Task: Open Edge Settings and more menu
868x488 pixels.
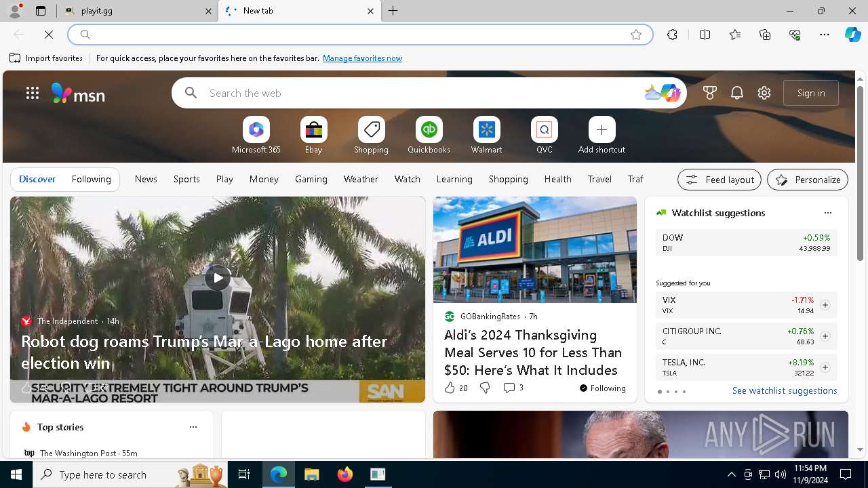Action: pyautogui.click(x=825, y=35)
